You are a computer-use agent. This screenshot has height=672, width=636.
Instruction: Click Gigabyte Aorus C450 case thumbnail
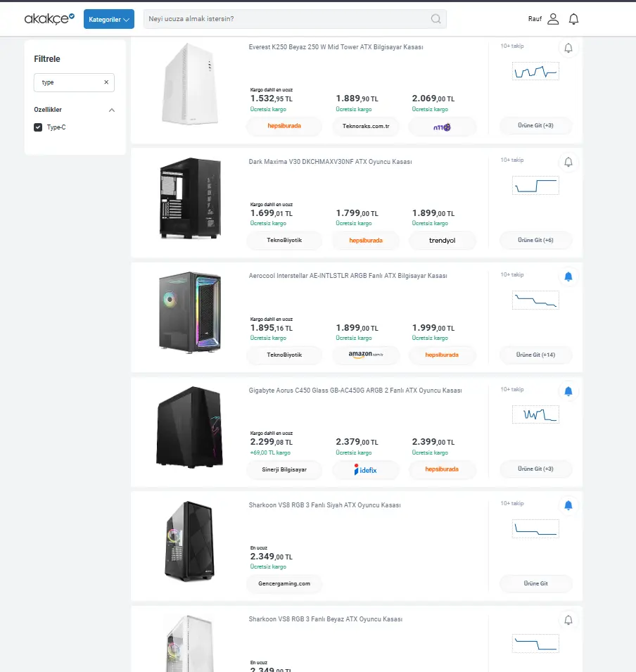[x=190, y=427]
